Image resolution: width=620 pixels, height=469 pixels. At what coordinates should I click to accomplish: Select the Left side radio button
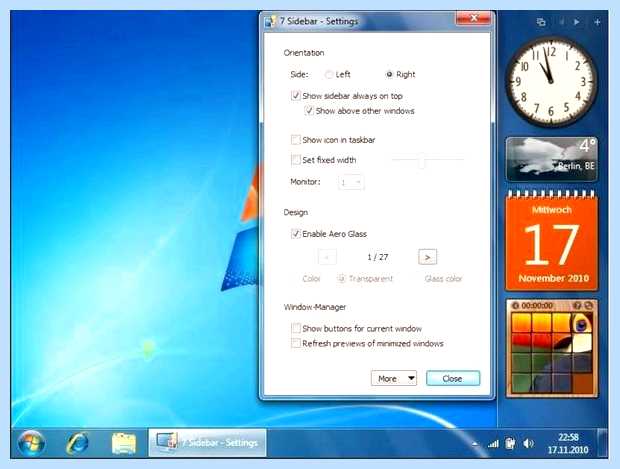(328, 74)
